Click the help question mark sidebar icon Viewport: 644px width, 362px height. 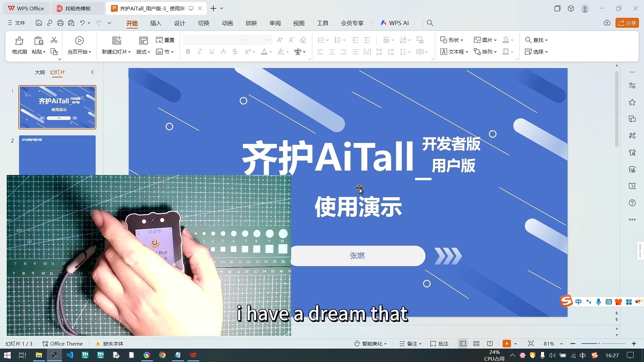coord(632,203)
